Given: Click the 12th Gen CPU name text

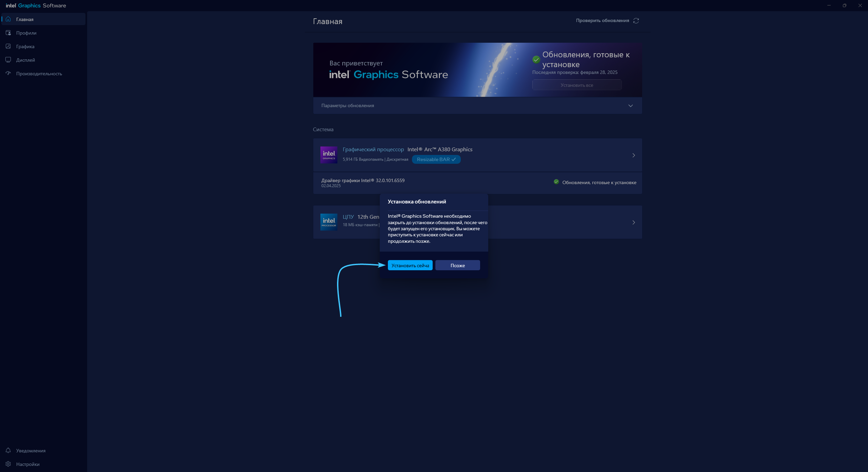Looking at the screenshot, I should [368, 217].
